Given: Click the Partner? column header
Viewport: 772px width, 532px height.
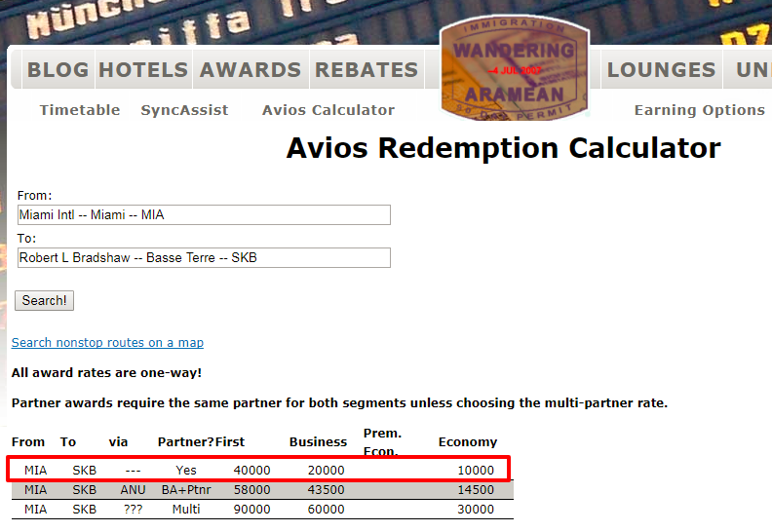Looking at the screenshot, I should pyautogui.click(x=185, y=442).
